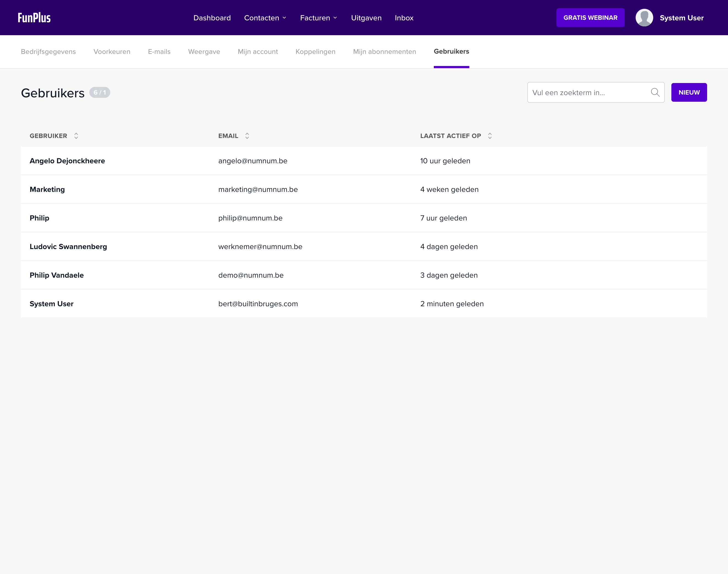Click the System User avatar
This screenshot has height=574, width=728.
pos(644,18)
